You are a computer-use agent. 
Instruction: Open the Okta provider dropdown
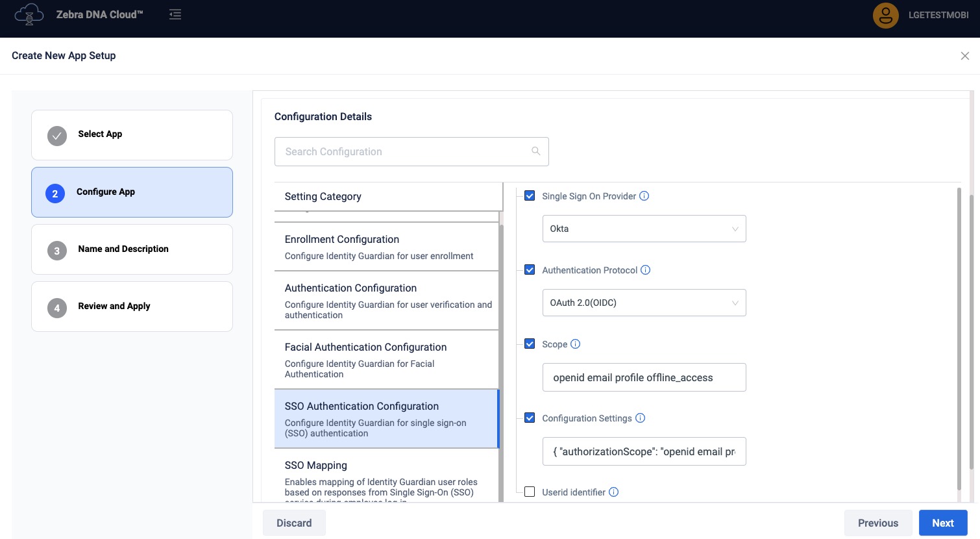coord(644,229)
